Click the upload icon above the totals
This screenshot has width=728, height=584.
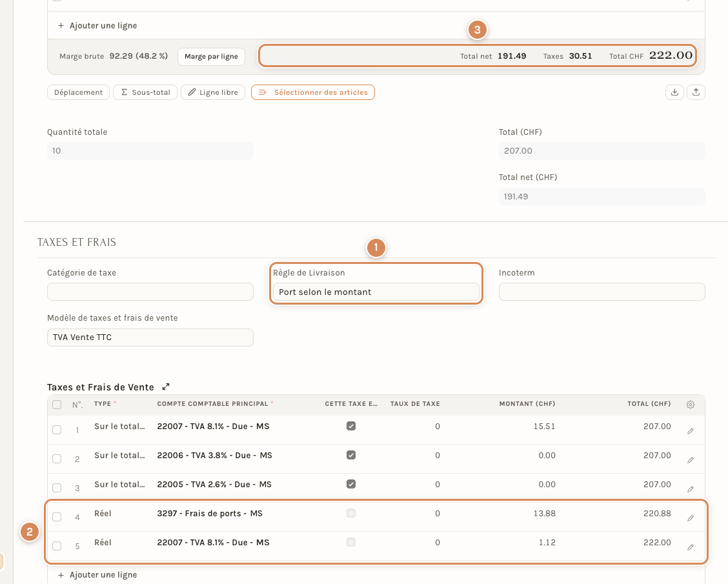click(x=696, y=92)
